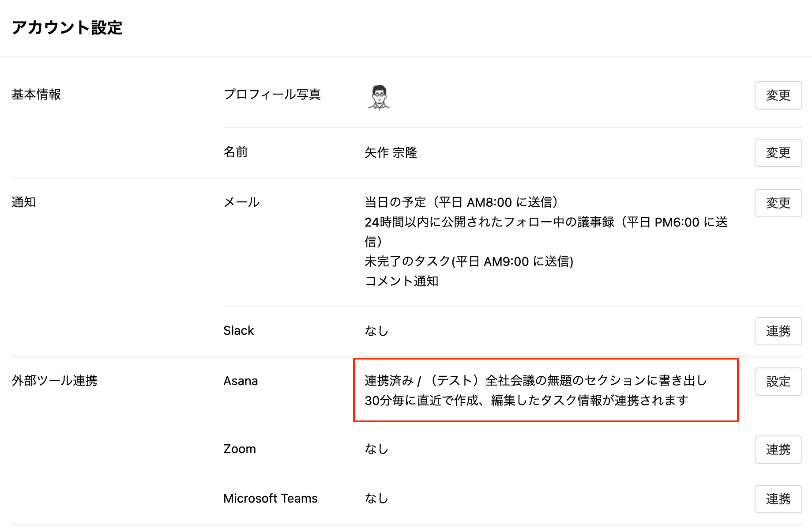Screen dimensions: 812x530
Task: Connect Microsoft Teams via 連携 button
Action: pyautogui.click(x=778, y=499)
